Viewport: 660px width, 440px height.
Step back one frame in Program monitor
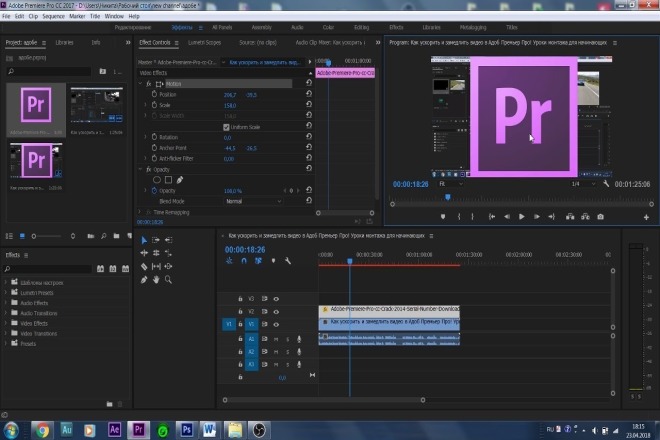(x=507, y=216)
